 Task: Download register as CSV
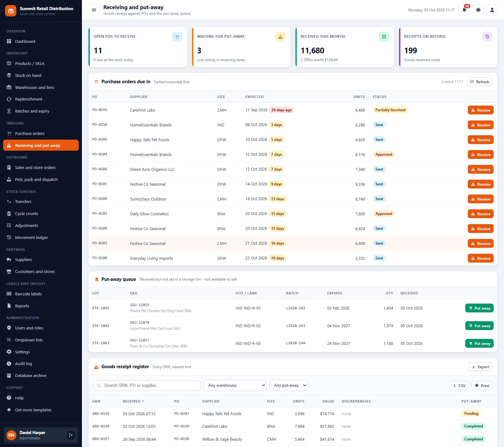click(x=459, y=386)
